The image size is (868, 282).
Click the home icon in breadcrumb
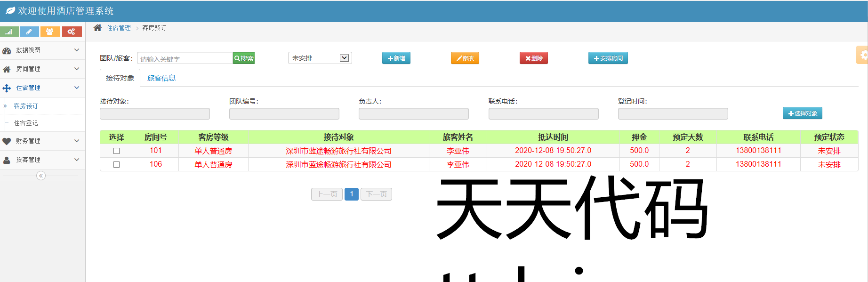(97, 28)
